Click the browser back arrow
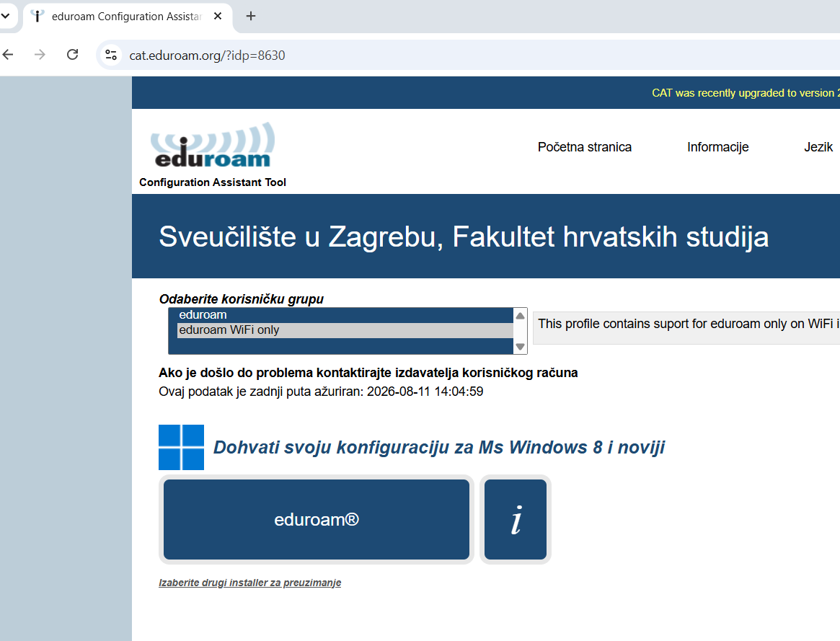The width and height of the screenshot is (840, 641). [8, 55]
